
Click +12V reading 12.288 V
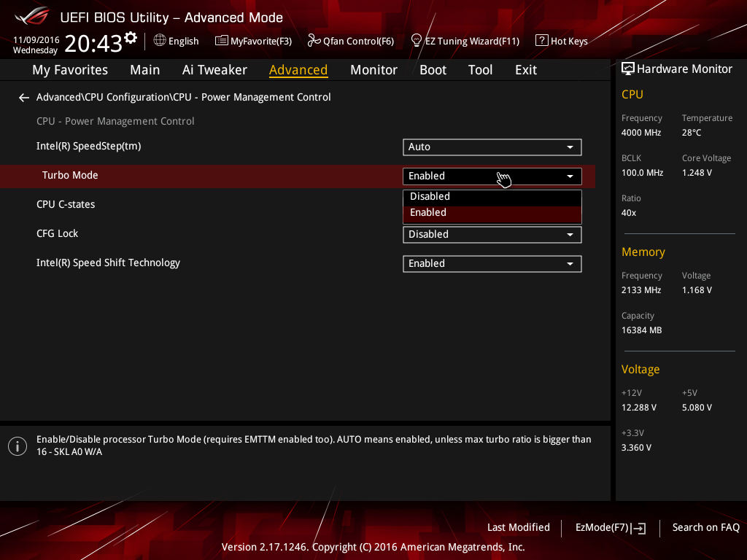click(x=639, y=408)
